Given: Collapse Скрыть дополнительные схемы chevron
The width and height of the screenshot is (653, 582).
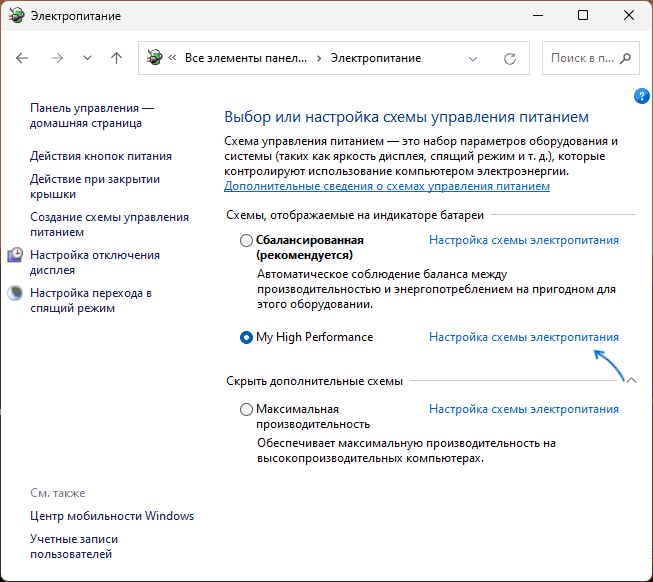Looking at the screenshot, I should coord(631,380).
